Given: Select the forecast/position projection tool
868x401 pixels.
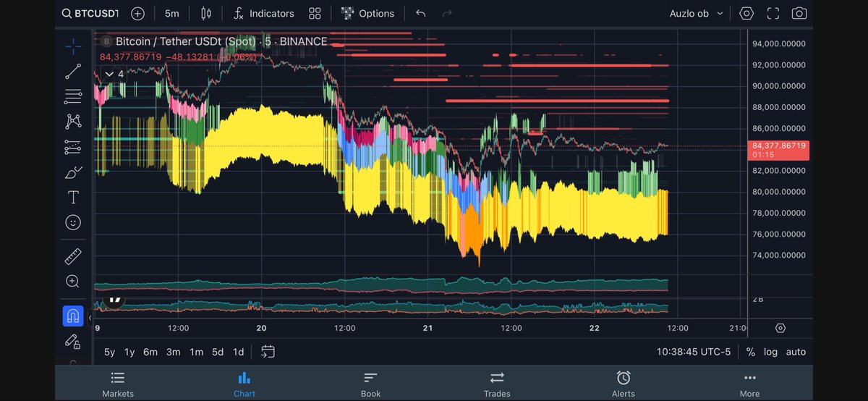Looking at the screenshot, I should 73,147.
